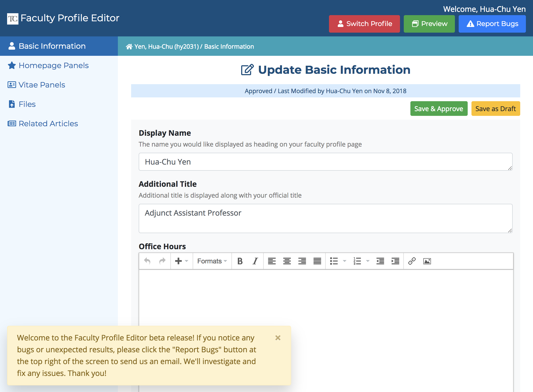Viewport: 533px width, 392px height.
Task: Expand the bulleted list options dropdown
Action: (344, 261)
